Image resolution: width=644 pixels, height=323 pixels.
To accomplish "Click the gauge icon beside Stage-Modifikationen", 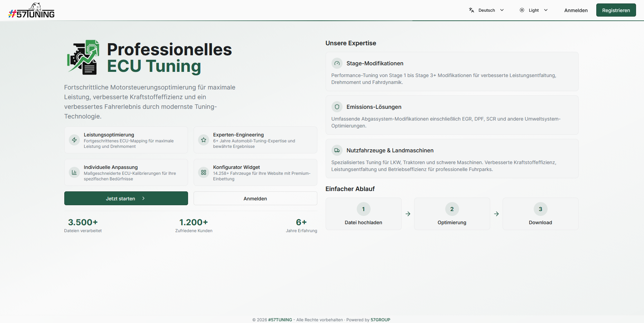I will [337, 63].
